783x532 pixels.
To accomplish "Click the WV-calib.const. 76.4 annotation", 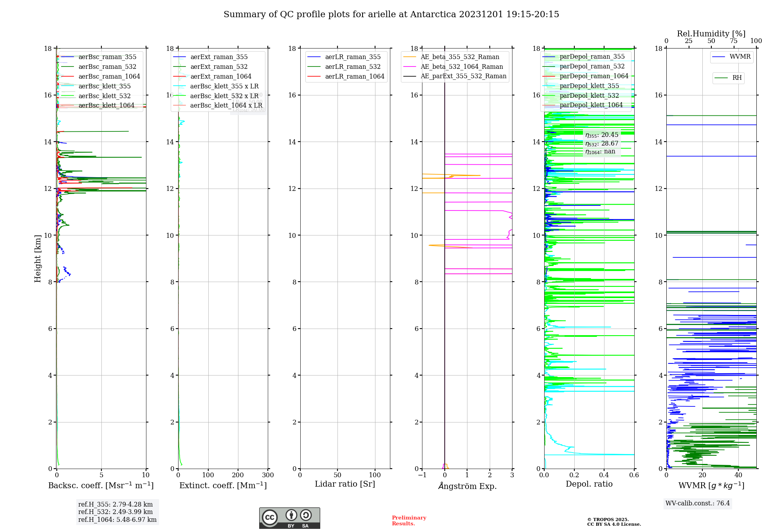I will (697, 503).
